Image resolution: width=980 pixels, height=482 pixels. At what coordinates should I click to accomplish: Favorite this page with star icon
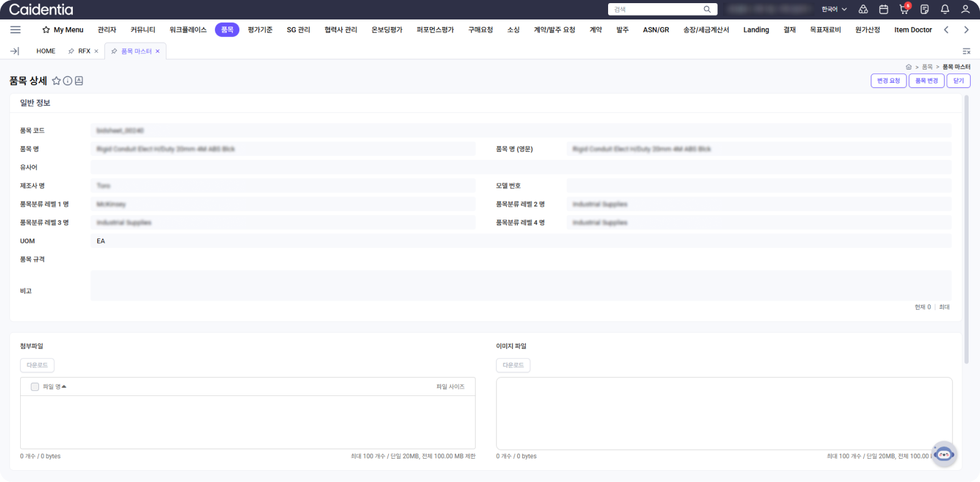(x=56, y=81)
